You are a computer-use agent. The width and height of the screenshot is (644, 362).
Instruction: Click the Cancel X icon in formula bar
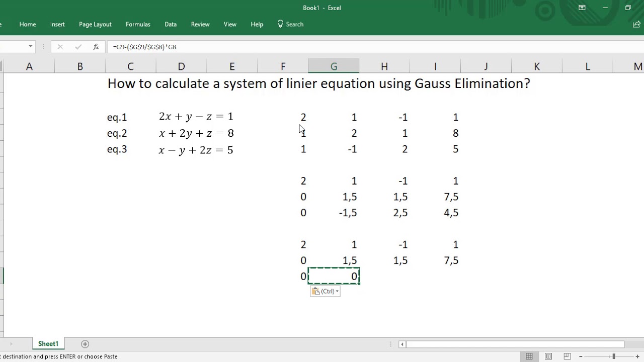tap(60, 47)
